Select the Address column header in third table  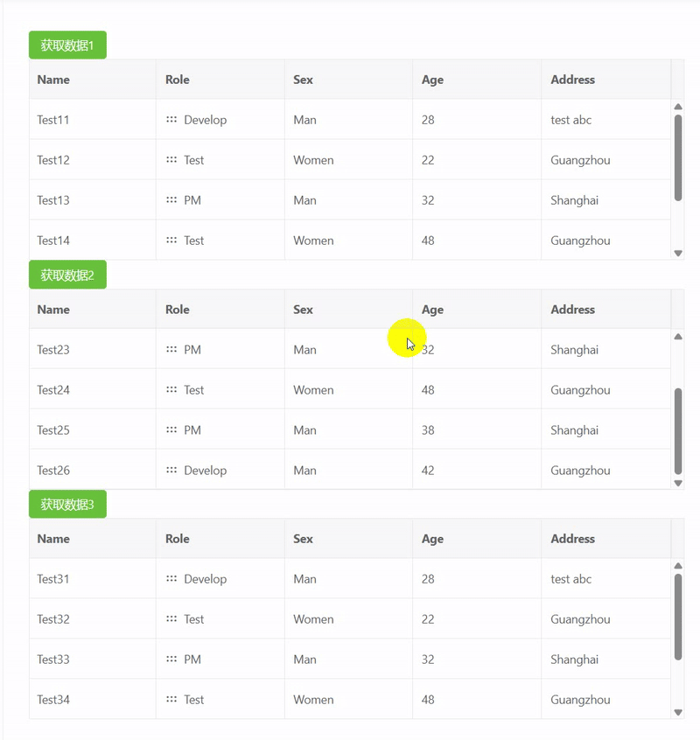pyautogui.click(x=573, y=539)
